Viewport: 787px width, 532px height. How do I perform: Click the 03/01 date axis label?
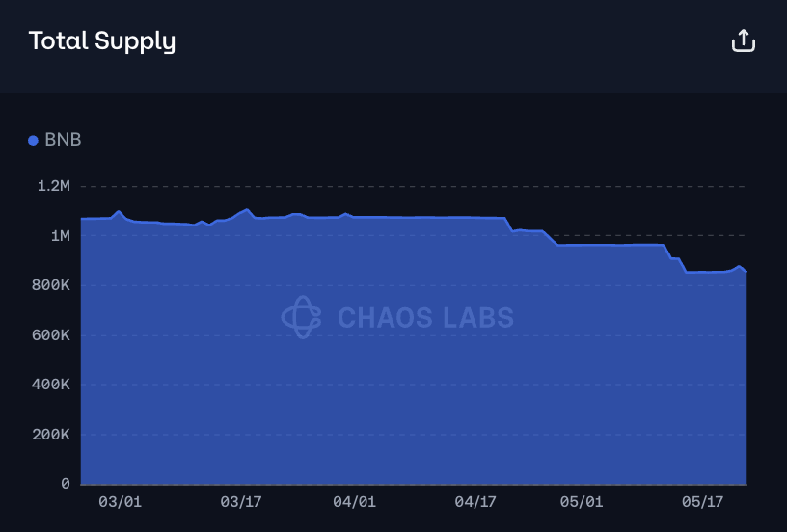tap(120, 502)
